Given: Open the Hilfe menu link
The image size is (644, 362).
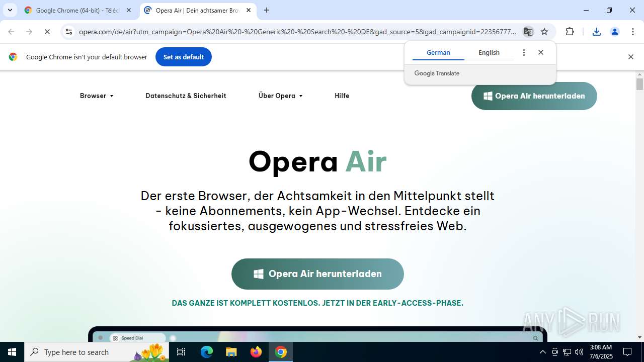Looking at the screenshot, I should point(342,96).
